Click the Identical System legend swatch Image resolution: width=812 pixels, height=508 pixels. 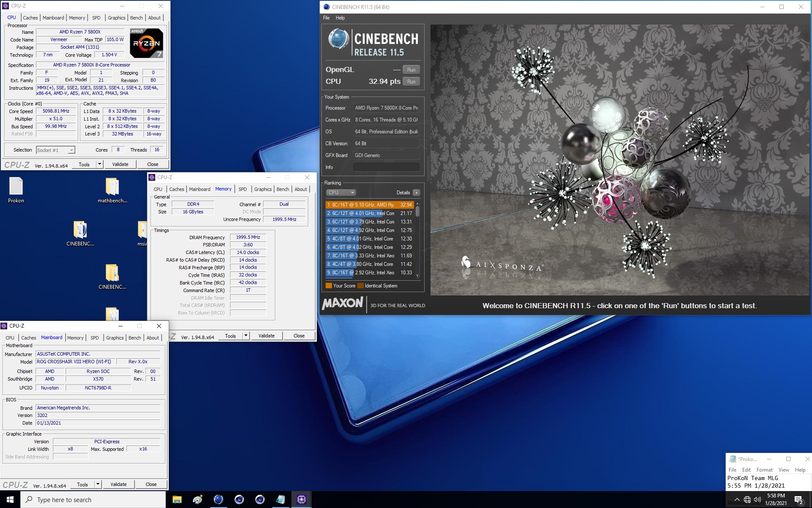click(x=360, y=286)
